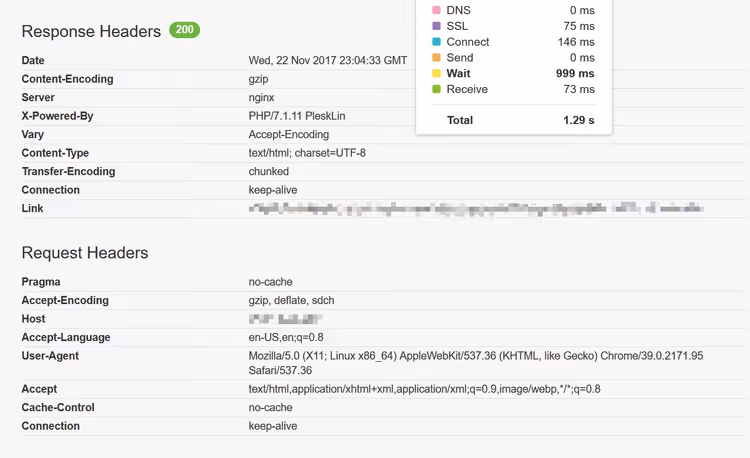Click the Accept header name

39,389
